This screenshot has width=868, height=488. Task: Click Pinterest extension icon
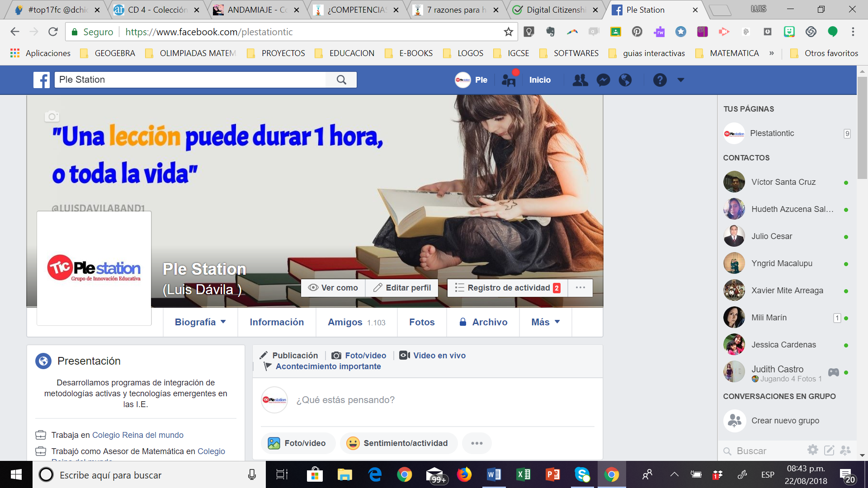click(x=637, y=32)
